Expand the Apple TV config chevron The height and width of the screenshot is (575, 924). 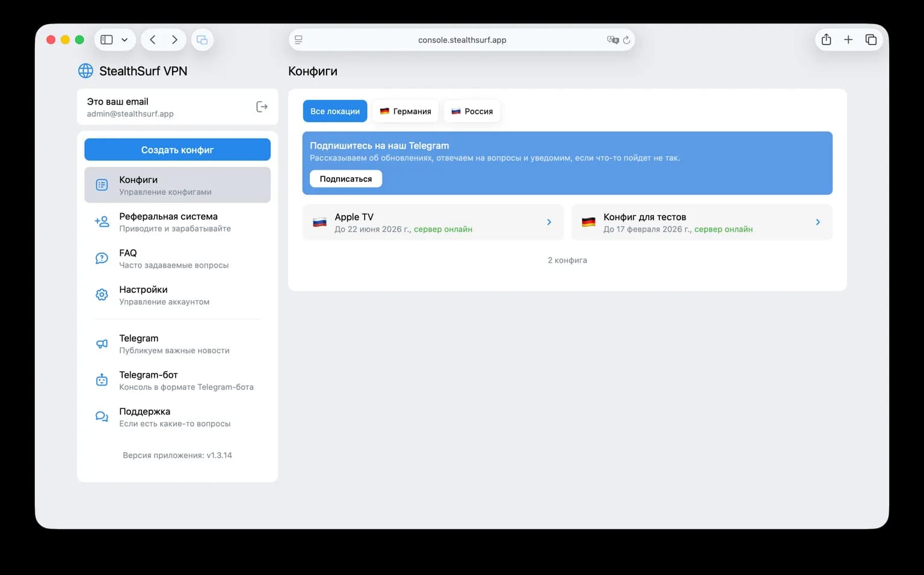(x=549, y=222)
